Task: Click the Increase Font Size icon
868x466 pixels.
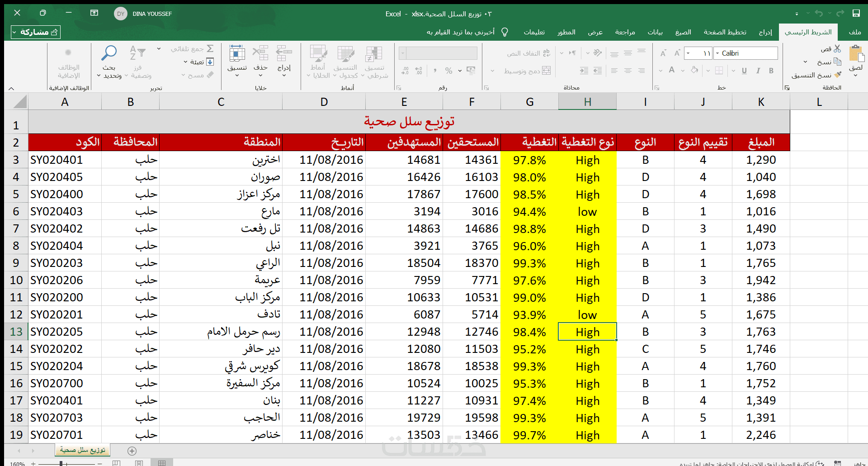Action: pos(677,53)
